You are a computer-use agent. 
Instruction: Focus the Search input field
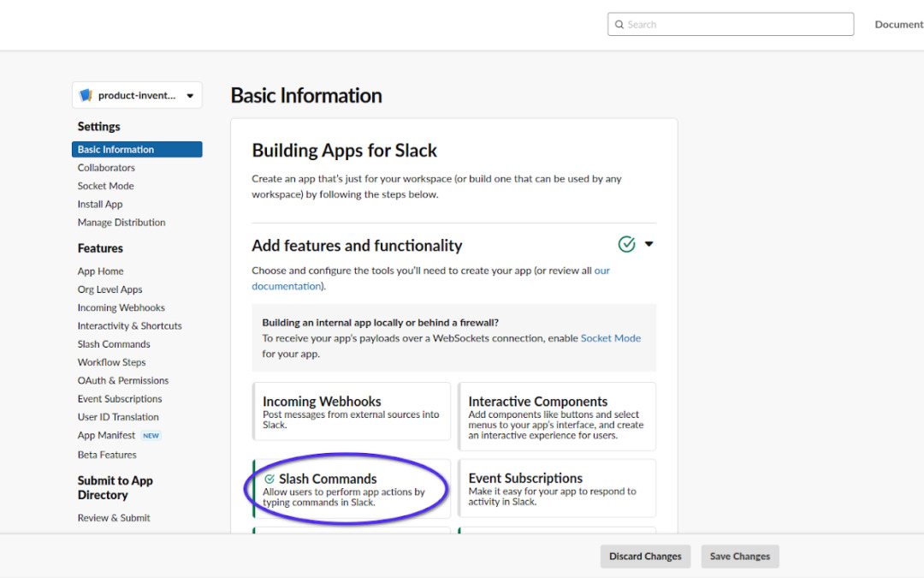(x=736, y=25)
